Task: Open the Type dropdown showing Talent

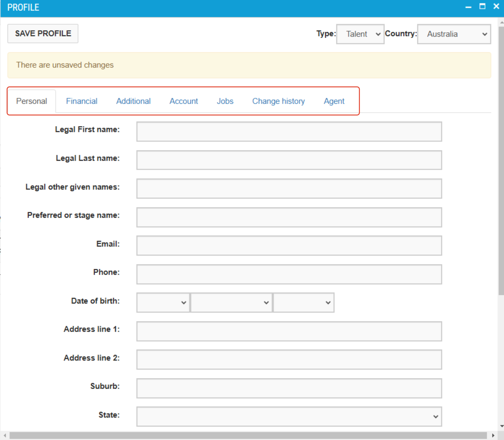Action: (x=360, y=34)
